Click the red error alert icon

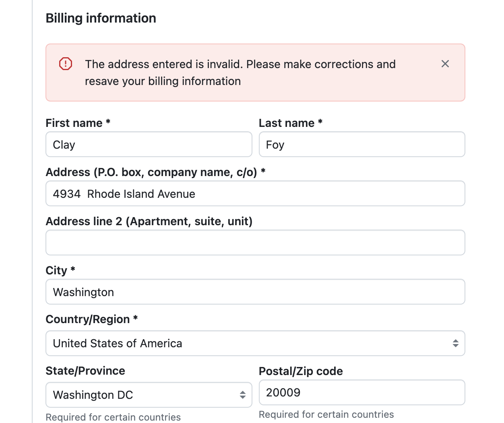tap(66, 64)
